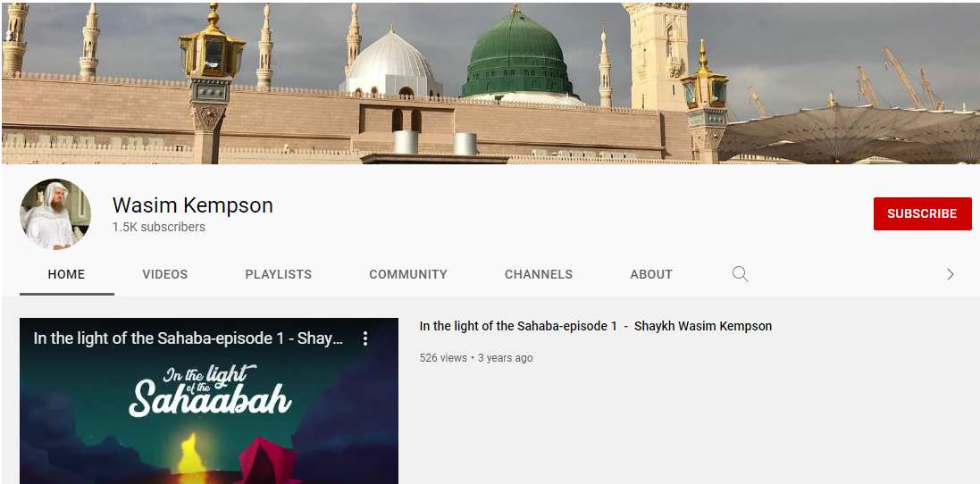
Task: Play the Sahaabah featured video thumbnail
Action: [x=209, y=411]
